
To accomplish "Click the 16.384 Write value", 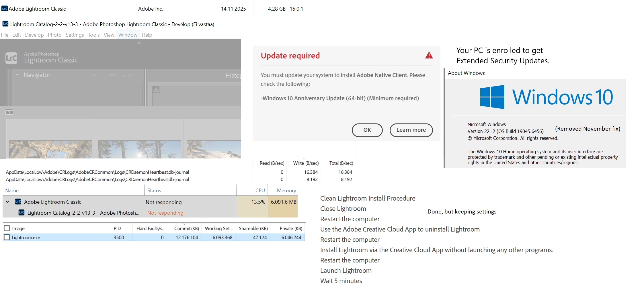I will pos(311,172).
